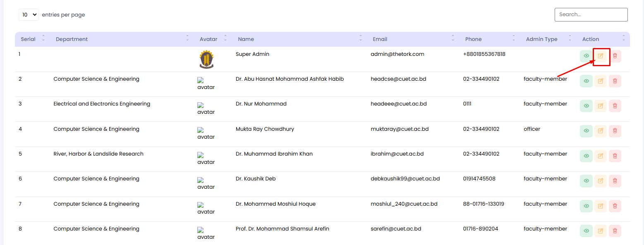644x245 pixels.
Task: View details of Super Admin
Action: click(586, 56)
